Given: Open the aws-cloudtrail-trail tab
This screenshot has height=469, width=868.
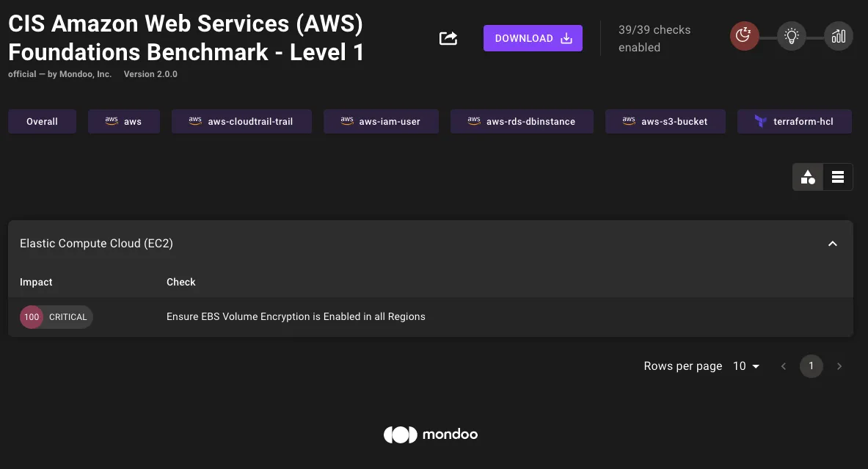Looking at the screenshot, I should (x=241, y=121).
